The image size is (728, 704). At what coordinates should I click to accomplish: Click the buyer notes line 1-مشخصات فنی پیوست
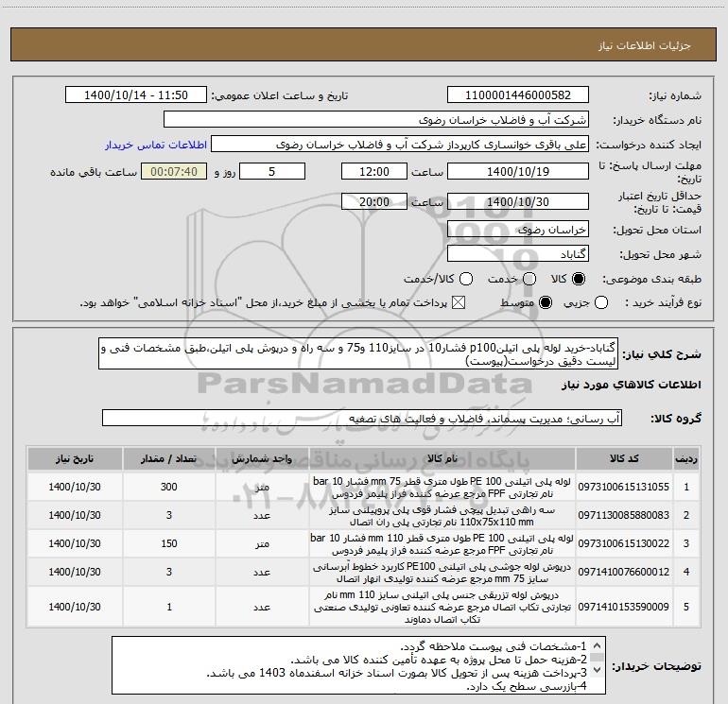(x=494, y=646)
